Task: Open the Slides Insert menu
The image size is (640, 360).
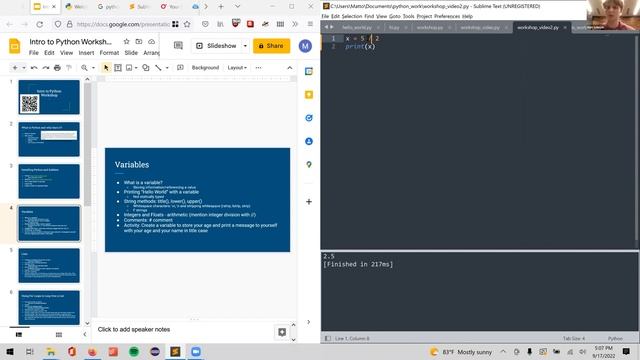Action: click(x=86, y=53)
